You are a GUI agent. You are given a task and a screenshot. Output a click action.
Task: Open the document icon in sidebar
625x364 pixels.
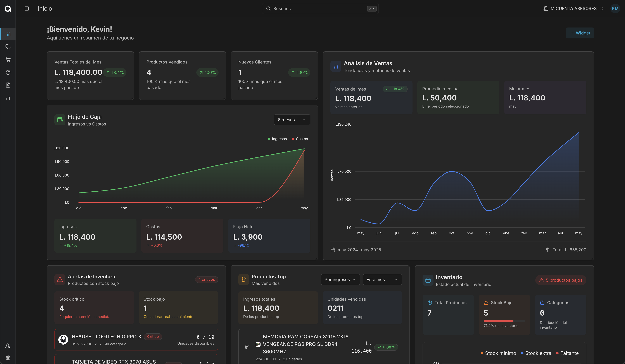(8, 85)
